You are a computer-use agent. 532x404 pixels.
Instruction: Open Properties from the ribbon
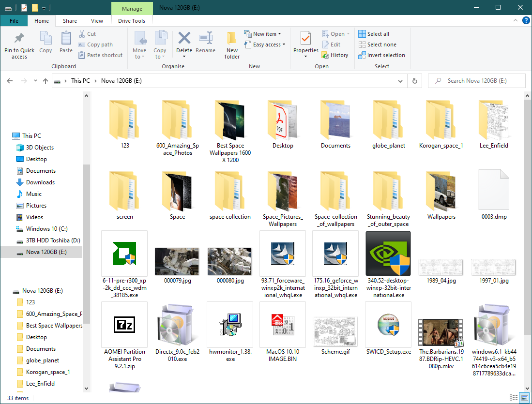click(x=305, y=43)
